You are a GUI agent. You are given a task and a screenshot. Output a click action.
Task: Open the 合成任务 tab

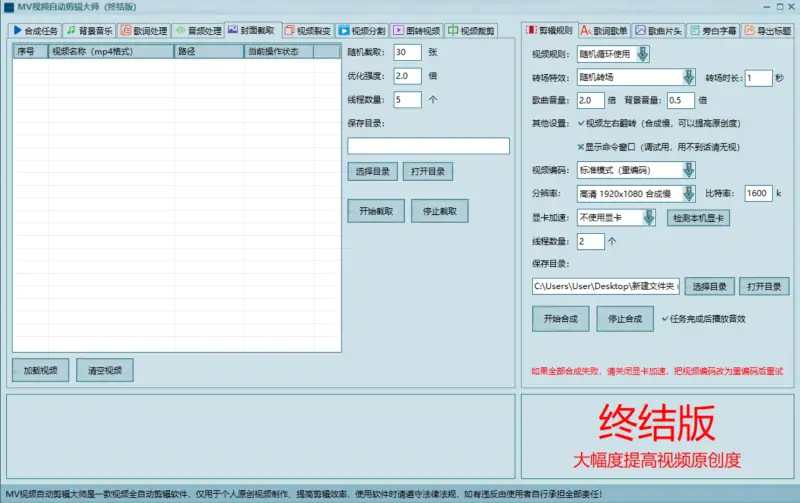click(35, 30)
